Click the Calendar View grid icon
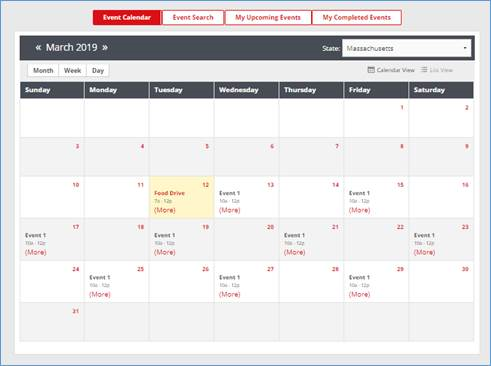Image resolution: width=491 pixels, height=366 pixels. pos(371,70)
